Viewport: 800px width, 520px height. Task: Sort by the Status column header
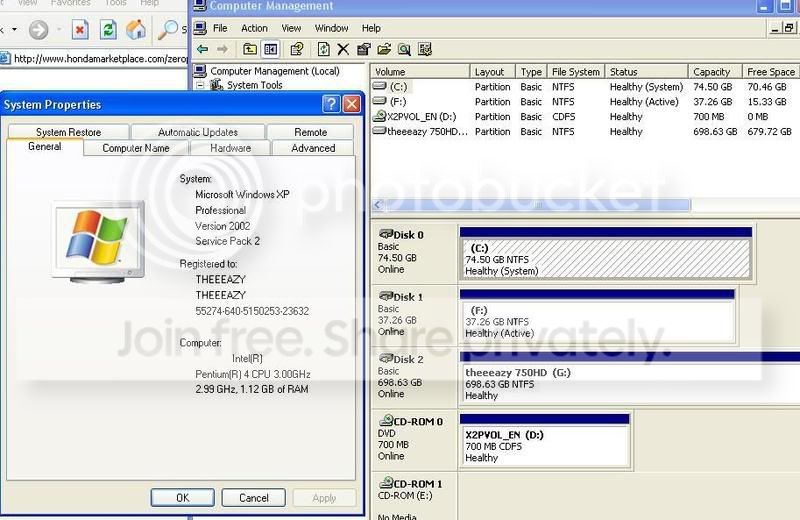[x=646, y=71]
